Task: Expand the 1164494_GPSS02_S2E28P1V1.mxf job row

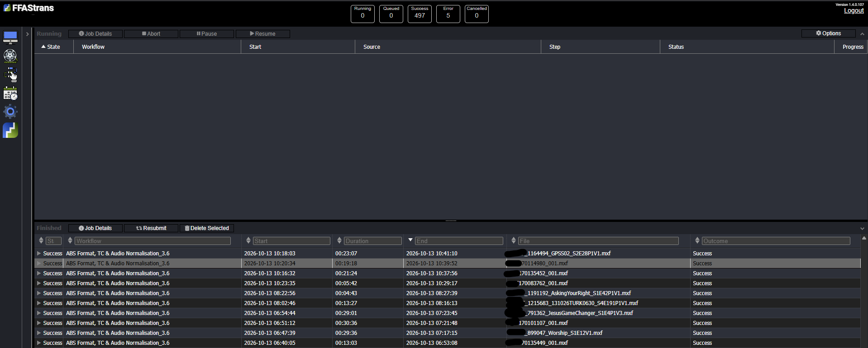Action: (39, 254)
